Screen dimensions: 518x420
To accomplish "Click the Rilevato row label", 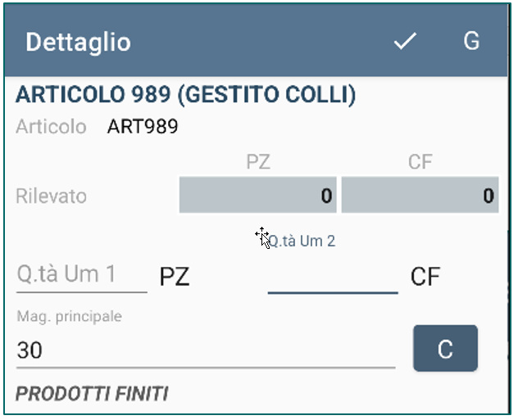I will click(x=51, y=196).
